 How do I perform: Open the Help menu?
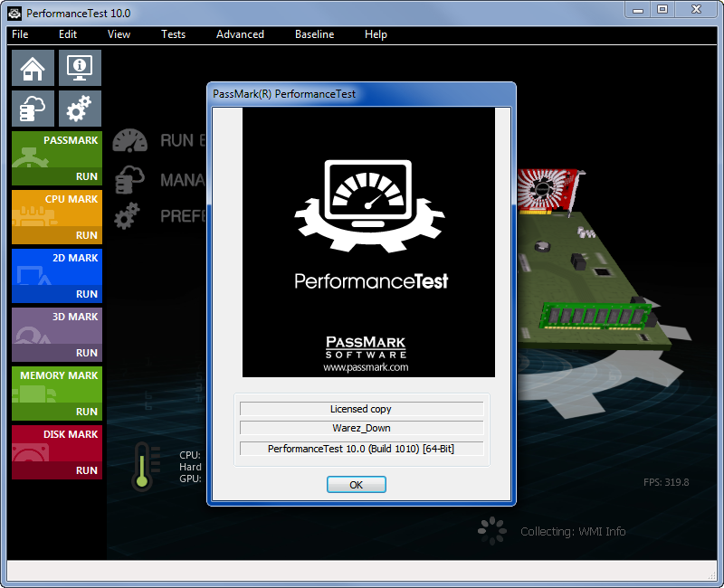click(376, 34)
